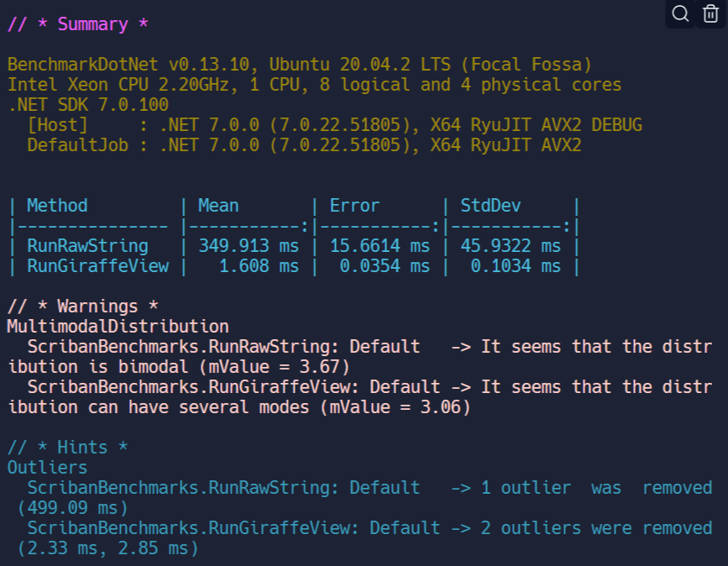The image size is (728, 566).
Task: Click the '// * Warnings *' heading
Action: pos(82,307)
